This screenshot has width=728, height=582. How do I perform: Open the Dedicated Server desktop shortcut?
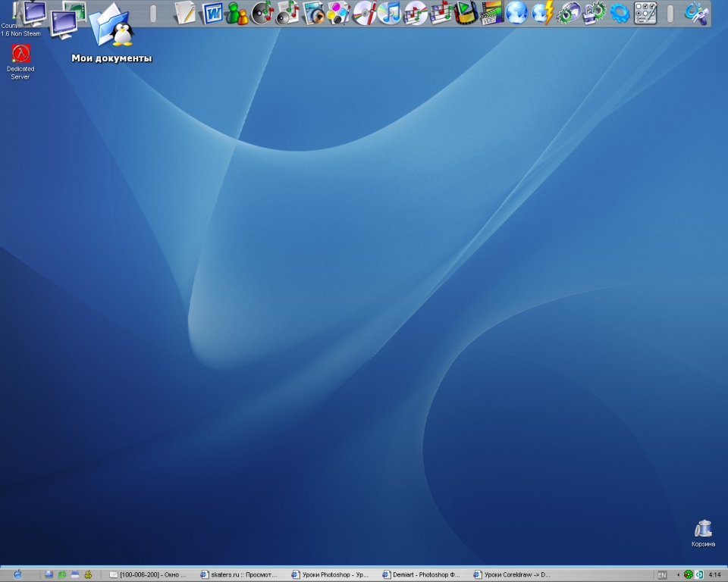20,55
